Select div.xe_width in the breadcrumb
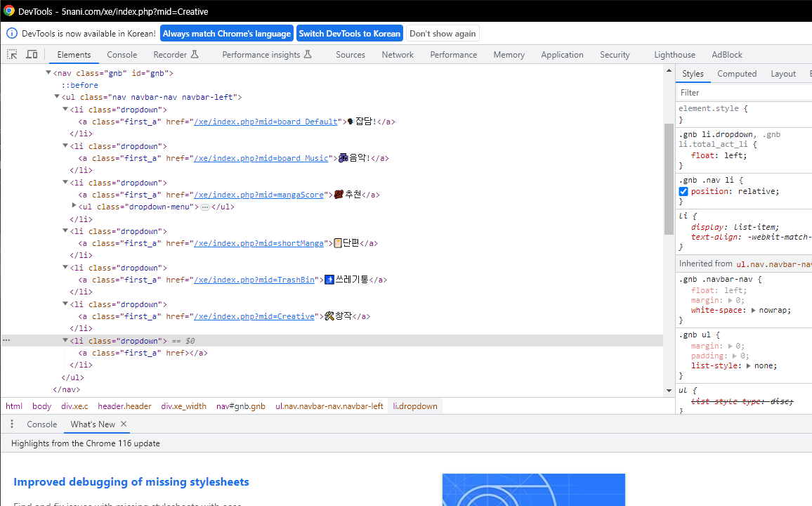Viewport: 812px width, 506px height. click(183, 406)
